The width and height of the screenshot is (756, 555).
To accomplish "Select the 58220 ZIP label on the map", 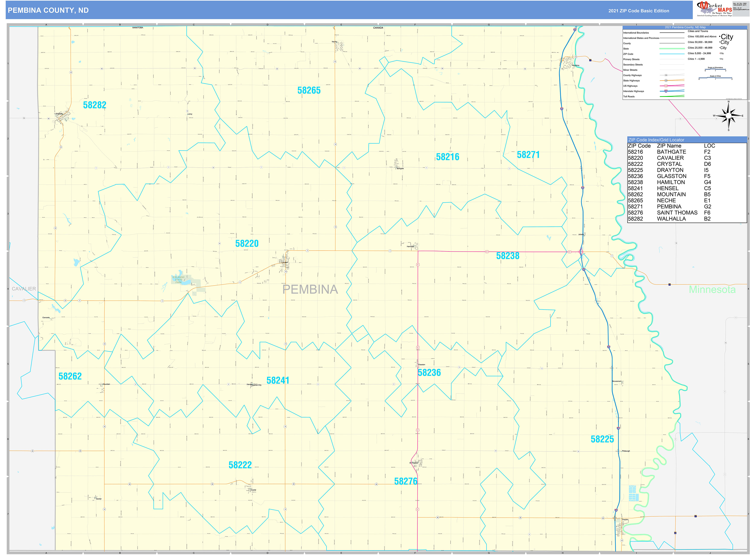I will 247,244.
